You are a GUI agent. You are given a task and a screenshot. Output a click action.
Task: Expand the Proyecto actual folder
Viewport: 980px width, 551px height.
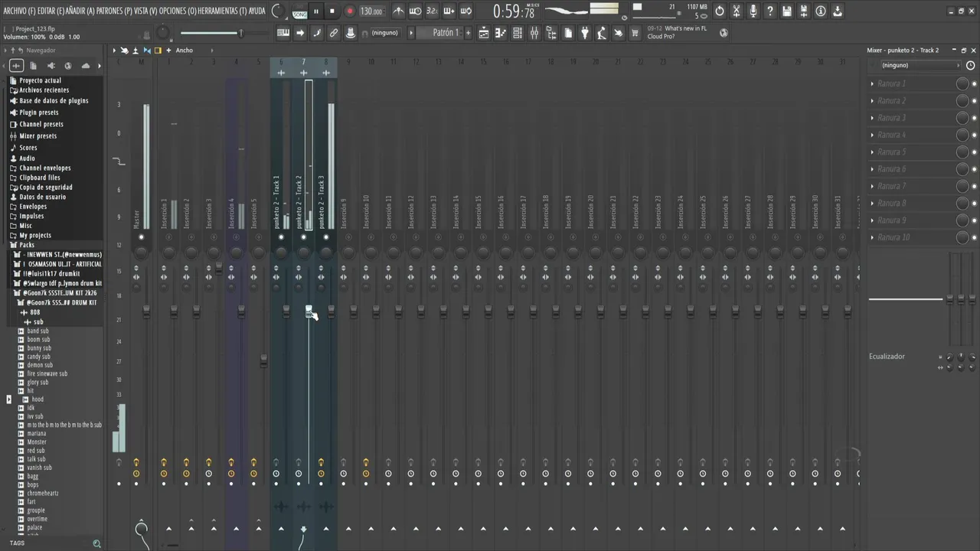coord(40,80)
